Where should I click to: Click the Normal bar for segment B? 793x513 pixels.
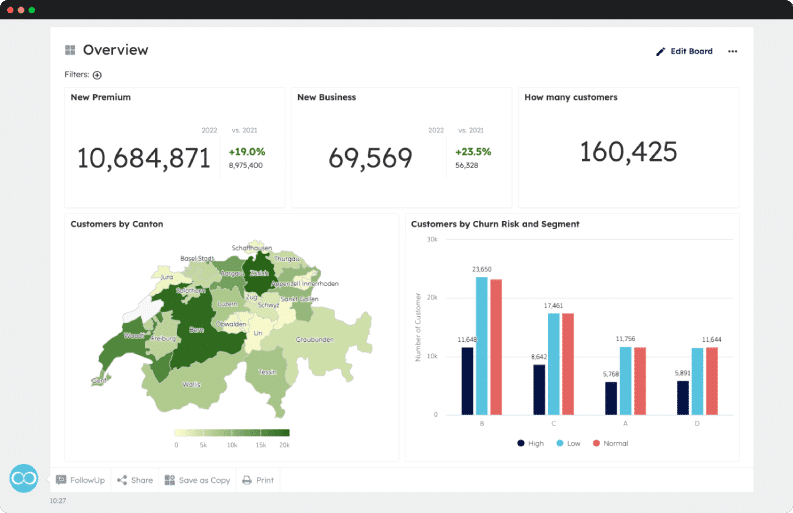click(x=496, y=347)
